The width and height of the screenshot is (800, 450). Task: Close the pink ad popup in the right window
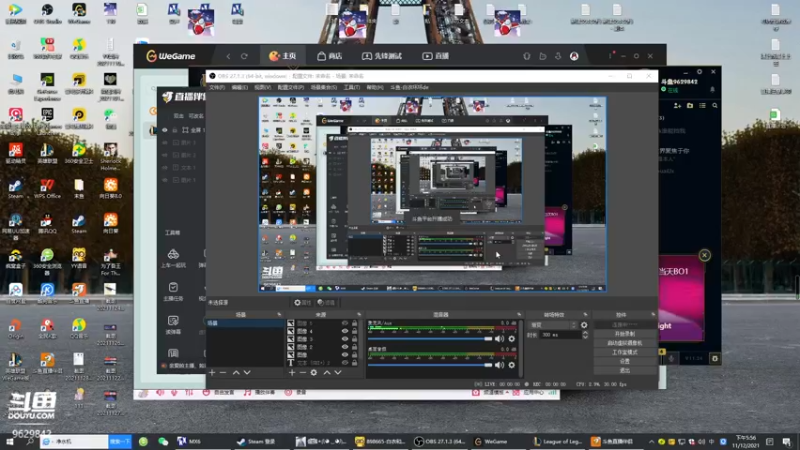[x=705, y=255]
